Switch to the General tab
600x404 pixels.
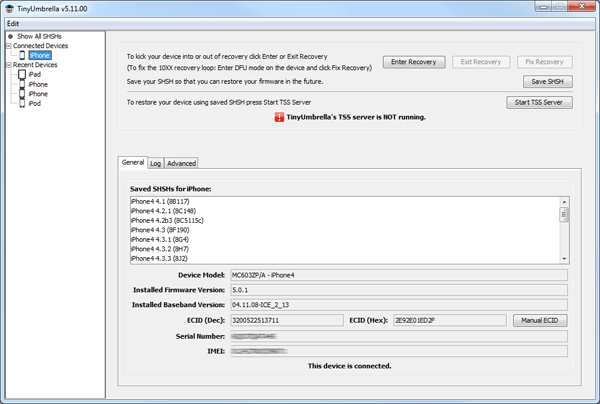click(133, 162)
